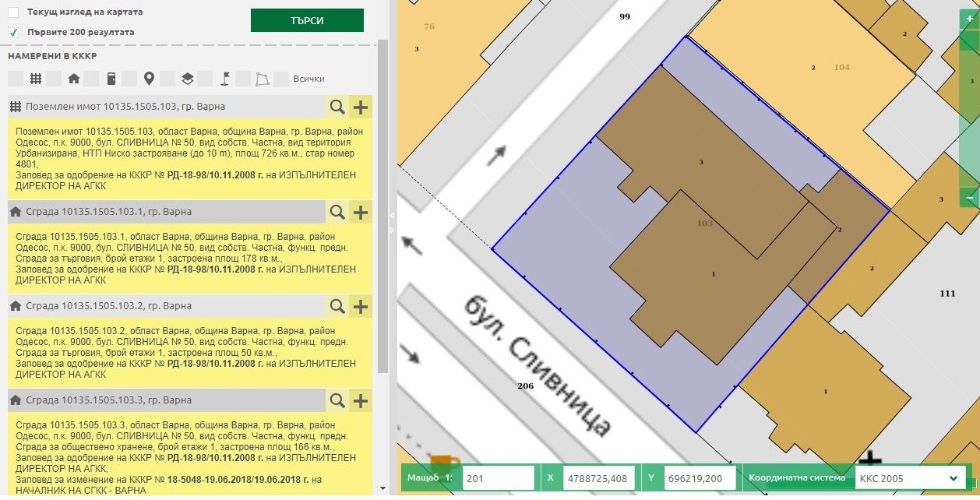Screen dimensions: 980x500
Task: Click the house icon beside Сграда 10135.1505.103.1
Action: point(15,211)
